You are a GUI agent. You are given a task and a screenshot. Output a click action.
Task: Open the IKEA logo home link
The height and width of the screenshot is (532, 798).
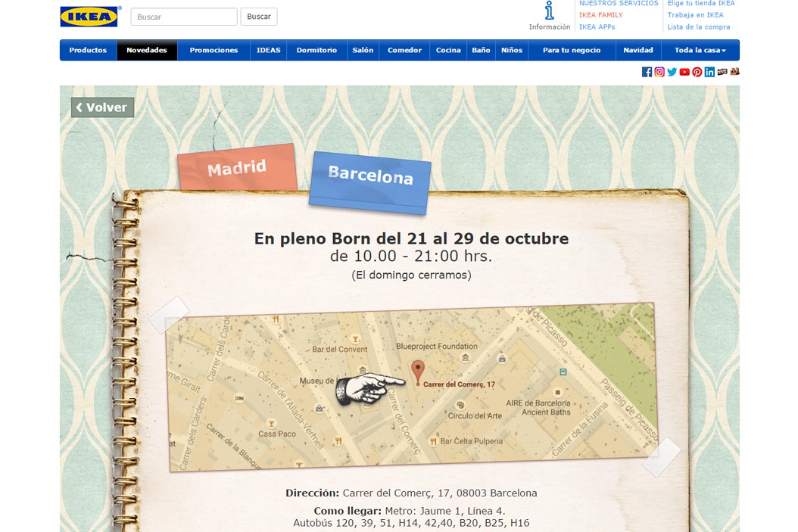(89, 17)
